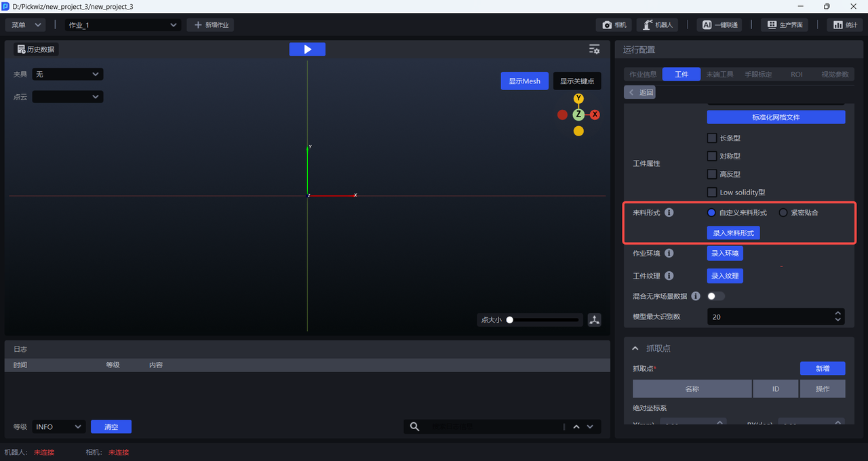
Task: Check the Low solidity型 option
Action: pyautogui.click(x=712, y=193)
